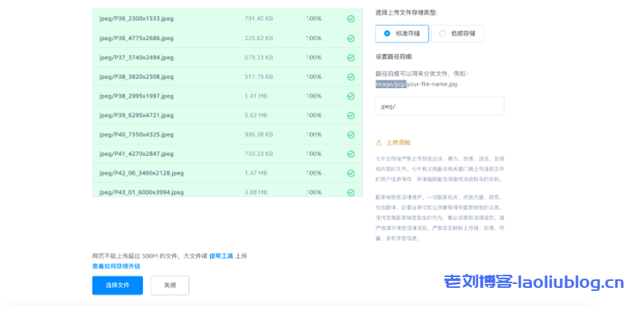Click the 1.47 MB file size
Image resolution: width=644 pixels, height=311 pixels.
click(256, 173)
